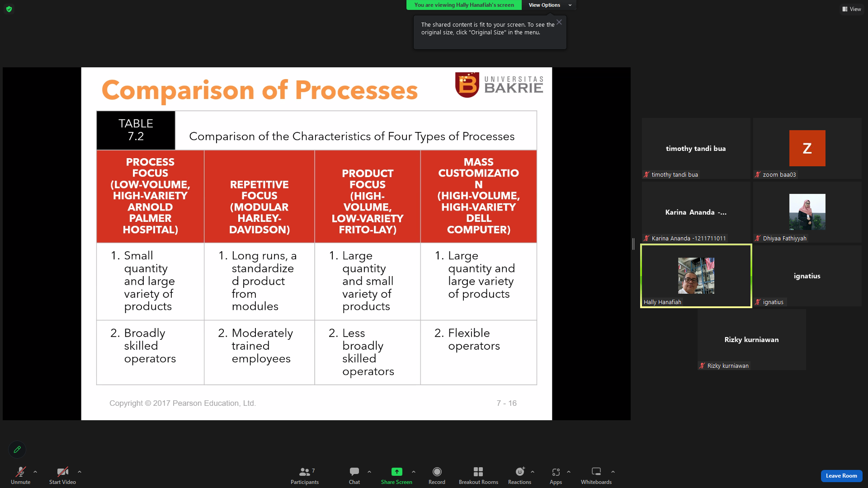Screen dimensions: 868x488
Task: Expand the arrow next to Whiteboards
Action: tap(613, 472)
